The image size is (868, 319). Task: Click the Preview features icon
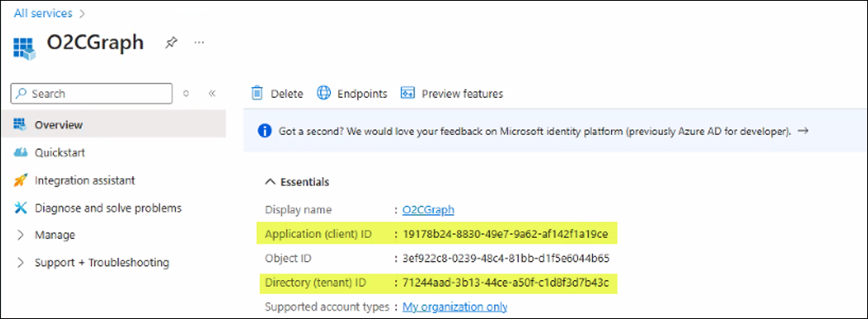coord(408,93)
